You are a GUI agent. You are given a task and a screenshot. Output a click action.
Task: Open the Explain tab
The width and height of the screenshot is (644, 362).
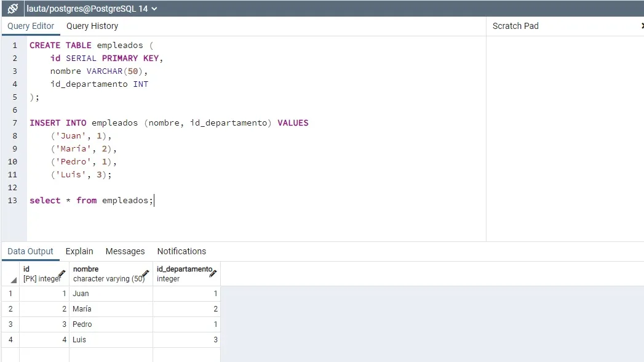(x=79, y=251)
